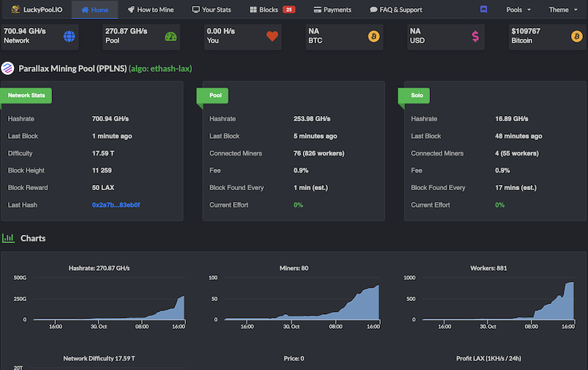Click the $109767 Bitcoin price text

(526, 31)
